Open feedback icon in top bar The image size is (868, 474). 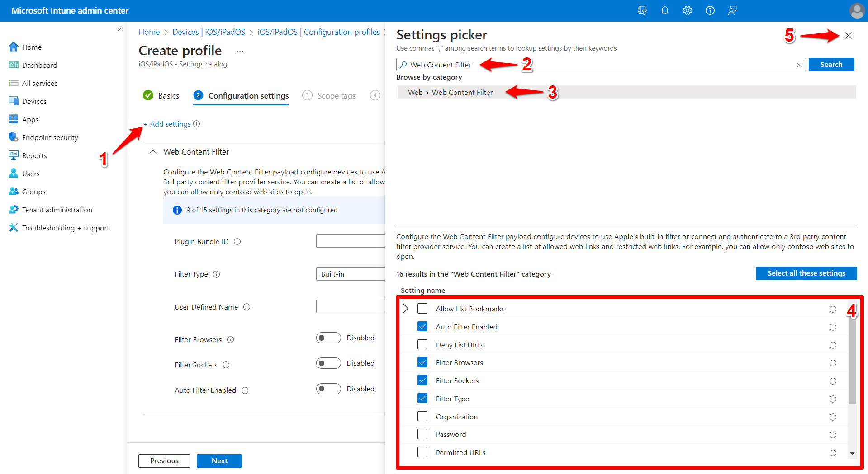tap(733, 10)
